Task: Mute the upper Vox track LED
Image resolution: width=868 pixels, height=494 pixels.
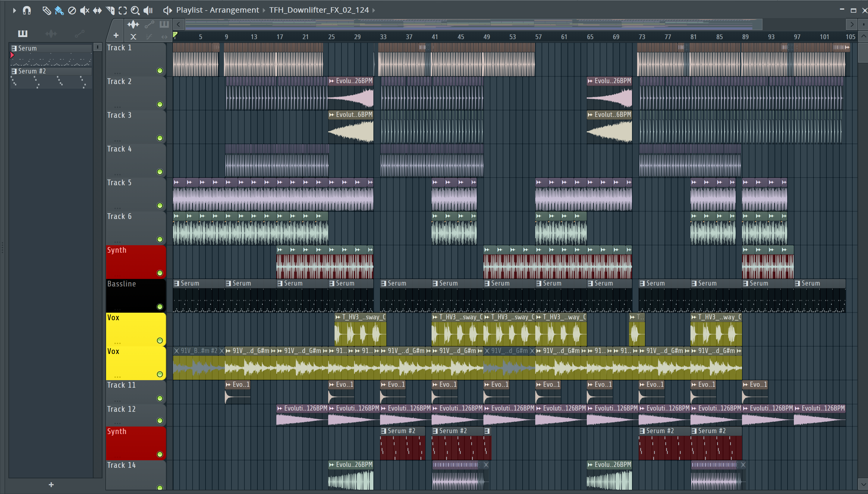Action: point(159,340)
